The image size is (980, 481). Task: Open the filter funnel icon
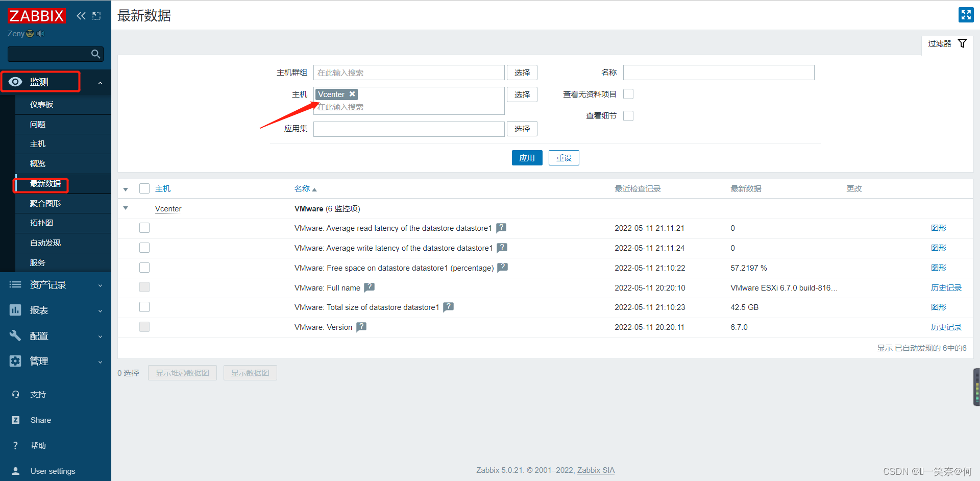pos(962,43)
